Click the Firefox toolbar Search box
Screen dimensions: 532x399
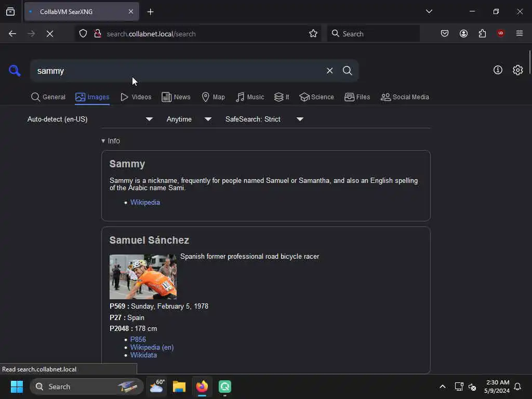[x=373, y=34]
